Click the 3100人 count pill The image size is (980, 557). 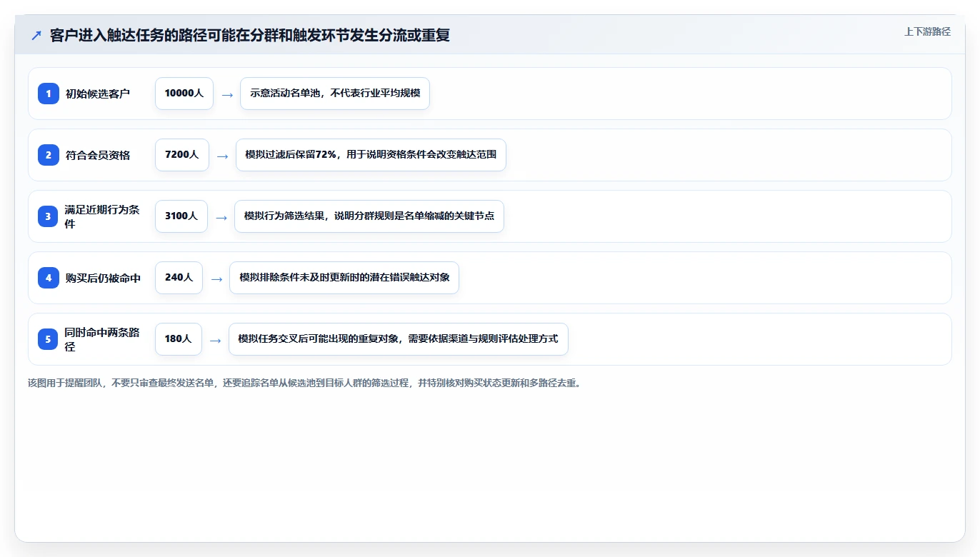[x=181, y=216]
